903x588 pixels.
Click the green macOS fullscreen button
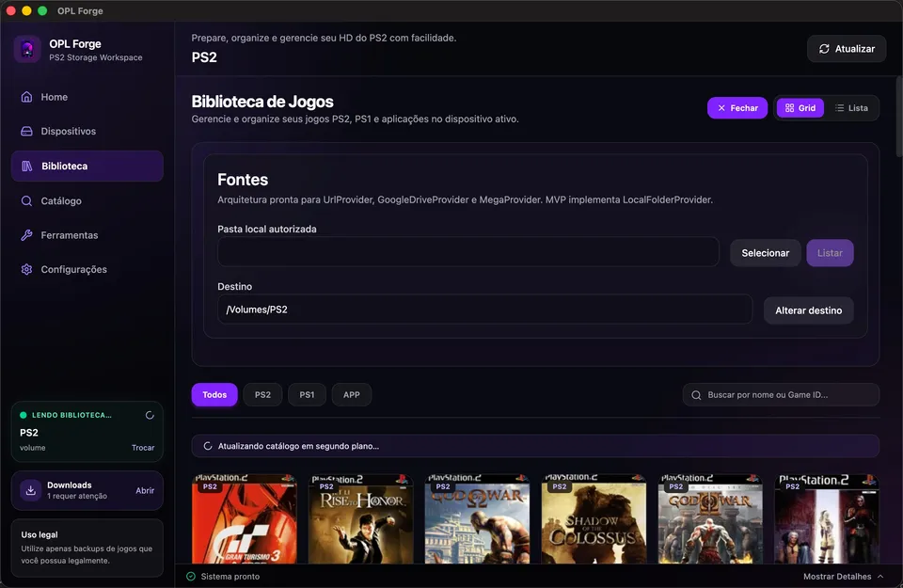pyautogui.click(x=42, y=11)
